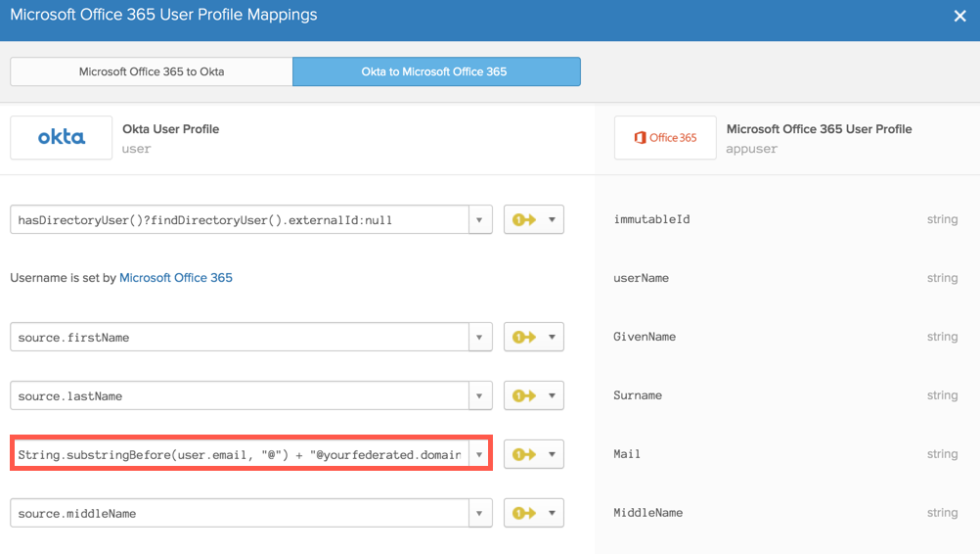Click the yellow apply-mapping arrow icon for immutableId
Screen dimensions: 980x554
click(x=525, y=220)
